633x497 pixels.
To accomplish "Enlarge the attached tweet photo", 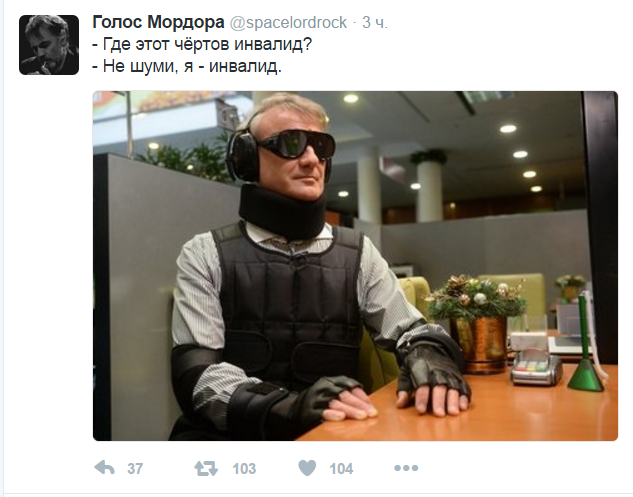I will 355,266.
